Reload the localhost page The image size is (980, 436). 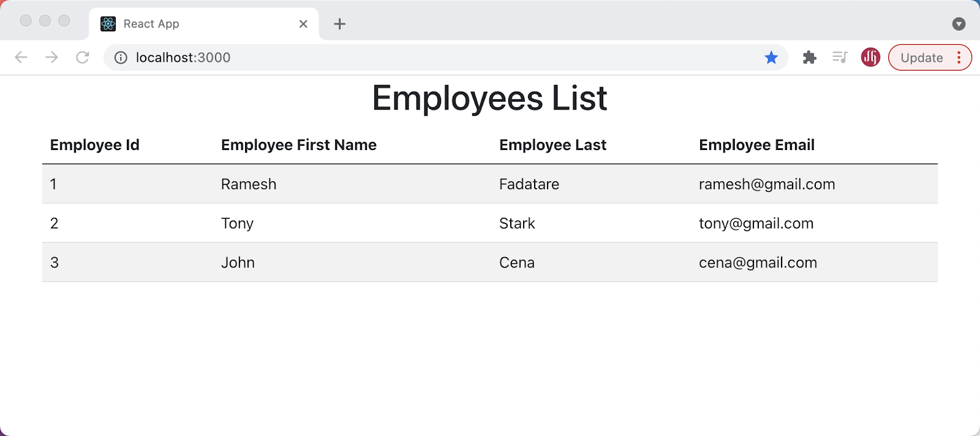(83, 58)
